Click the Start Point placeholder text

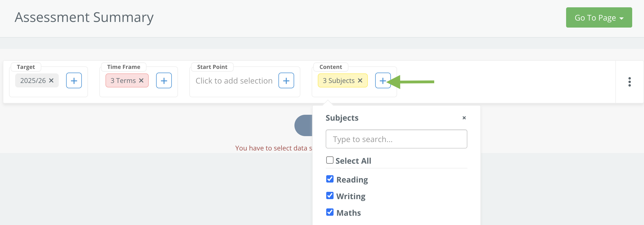(x=234, y=81)
